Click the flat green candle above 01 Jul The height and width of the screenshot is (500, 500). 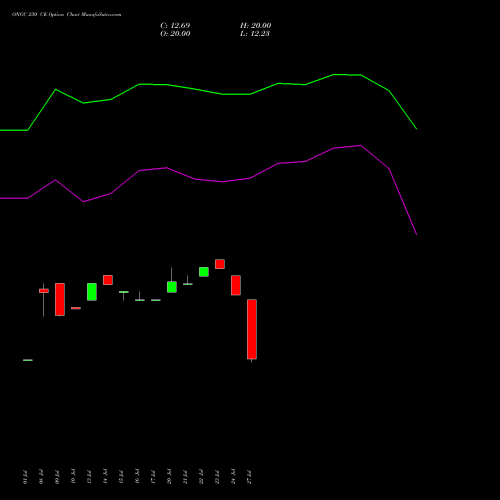coord(28,360)
